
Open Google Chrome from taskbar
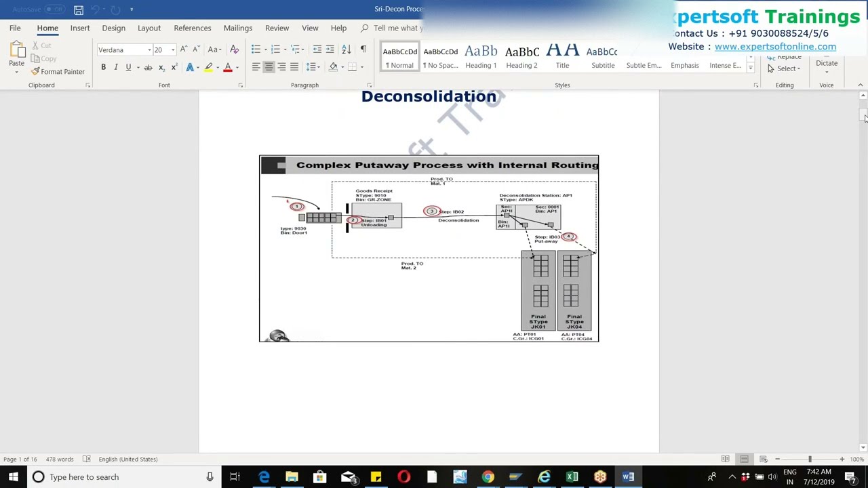pos(488,477)
